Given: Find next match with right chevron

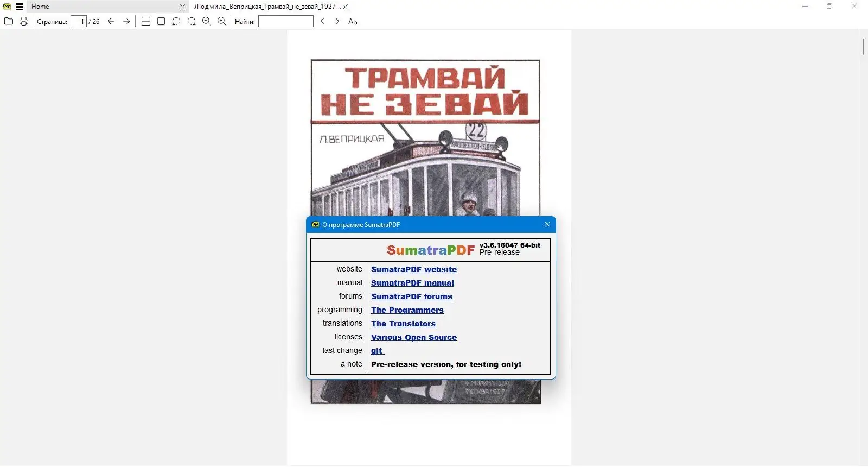Looking at the screenshot, I should (337, 21).
